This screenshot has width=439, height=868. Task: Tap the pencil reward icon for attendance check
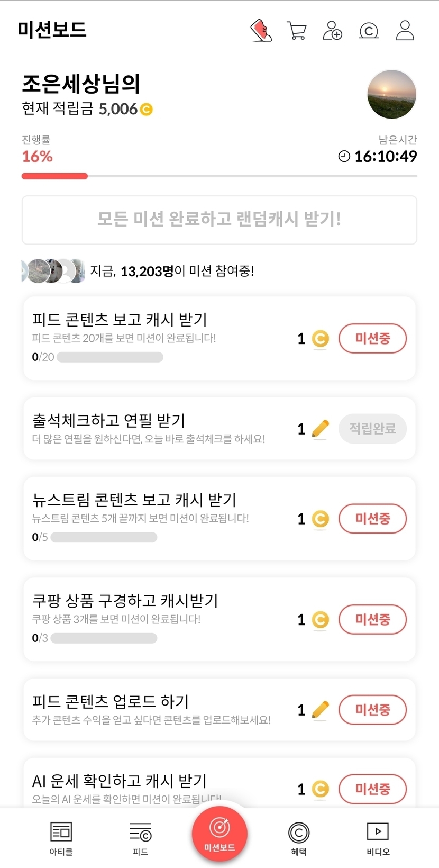pos(320,428)
